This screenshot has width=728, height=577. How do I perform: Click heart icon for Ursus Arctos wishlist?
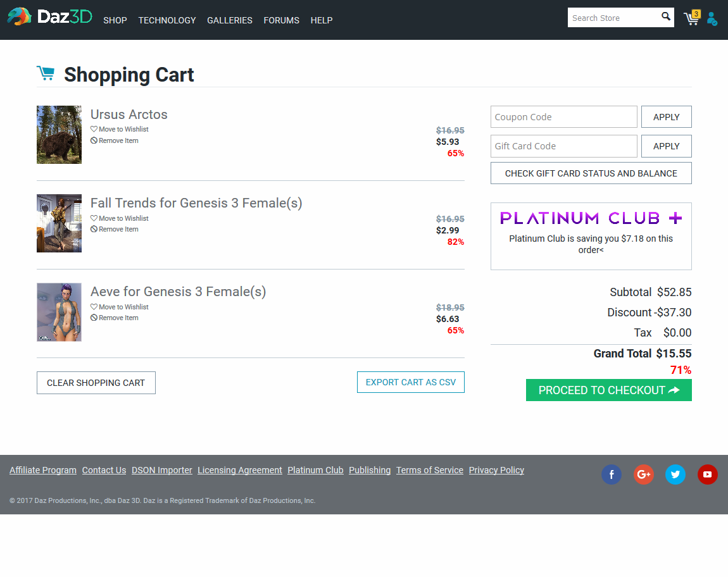point(94,129)
